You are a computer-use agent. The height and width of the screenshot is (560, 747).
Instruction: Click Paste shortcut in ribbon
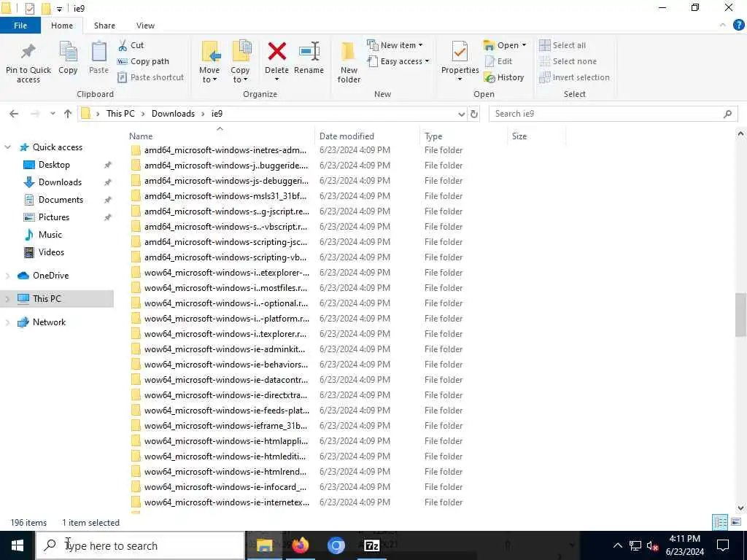(150, 77)
